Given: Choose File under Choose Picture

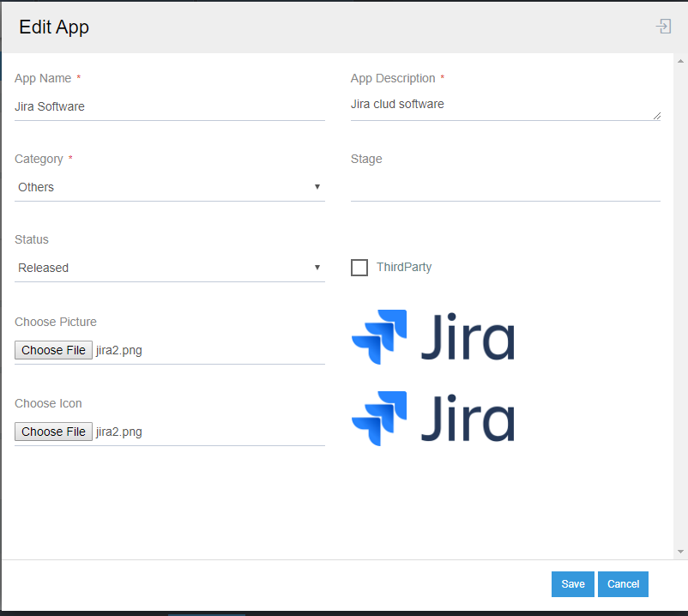Looking at the screenshot, I should pyautogui.click(x=53, y=350).
